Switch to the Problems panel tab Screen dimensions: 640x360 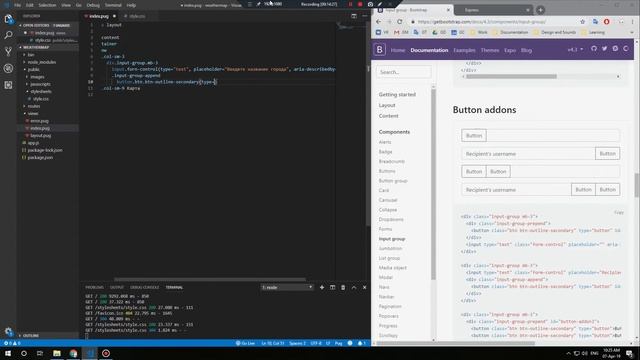(x=94, y=287)
